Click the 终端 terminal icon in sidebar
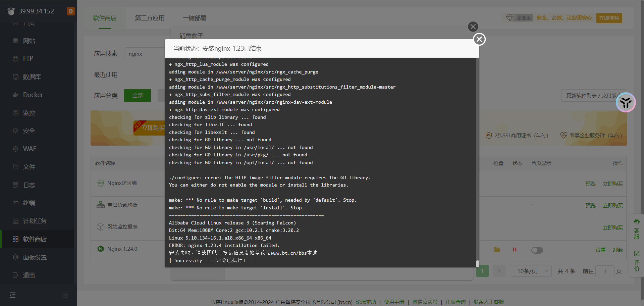This screenshot has height=306, width=644. click(15, 203)
